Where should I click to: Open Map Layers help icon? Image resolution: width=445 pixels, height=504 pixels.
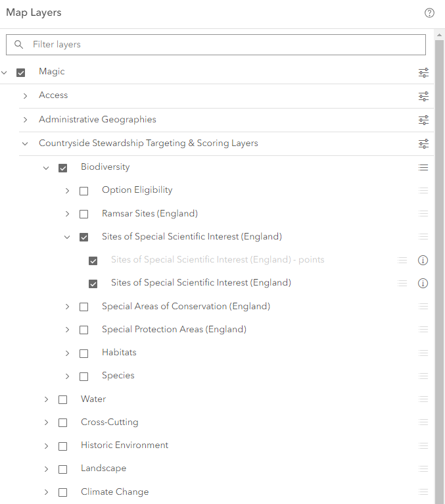click(429, 13)
